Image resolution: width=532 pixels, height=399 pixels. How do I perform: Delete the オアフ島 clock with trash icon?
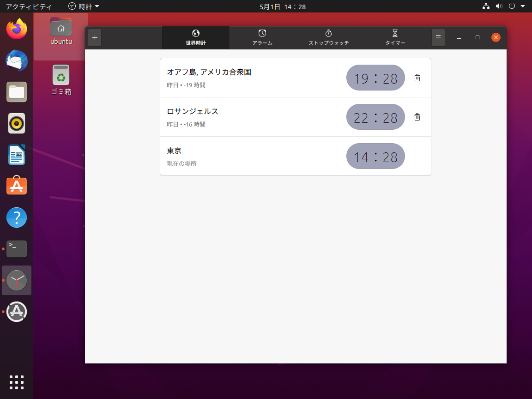(x=417, y=78)
